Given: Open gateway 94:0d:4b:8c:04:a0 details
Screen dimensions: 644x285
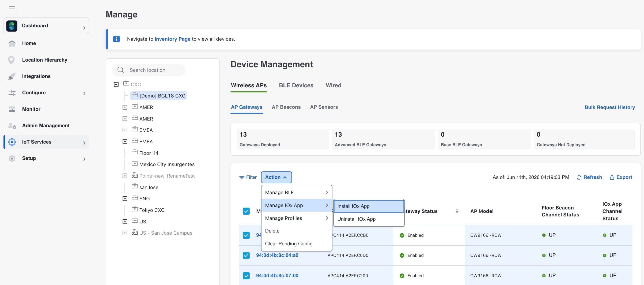Looking at the screenshot, I should pos(277,256).
